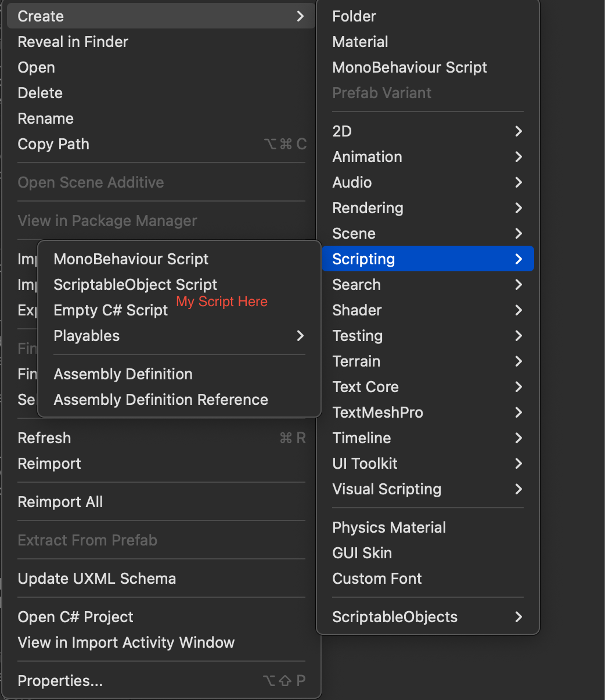Choose MonoBehaviour Script in Create menu
Image resolution: width=605 pixels, height=700 pixels.
[428, 67]
